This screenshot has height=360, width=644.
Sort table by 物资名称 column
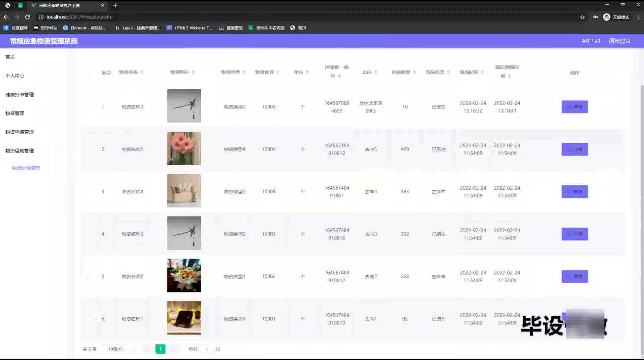click(142, 72)
